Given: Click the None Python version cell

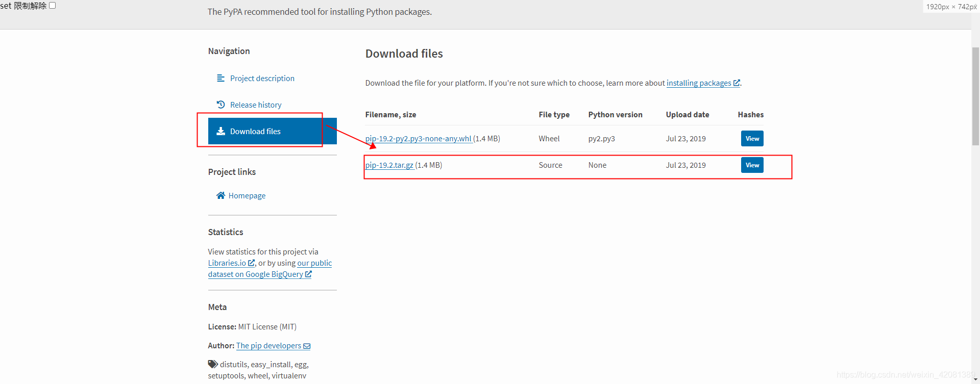Looking at the screenshot, I should 597,165.
